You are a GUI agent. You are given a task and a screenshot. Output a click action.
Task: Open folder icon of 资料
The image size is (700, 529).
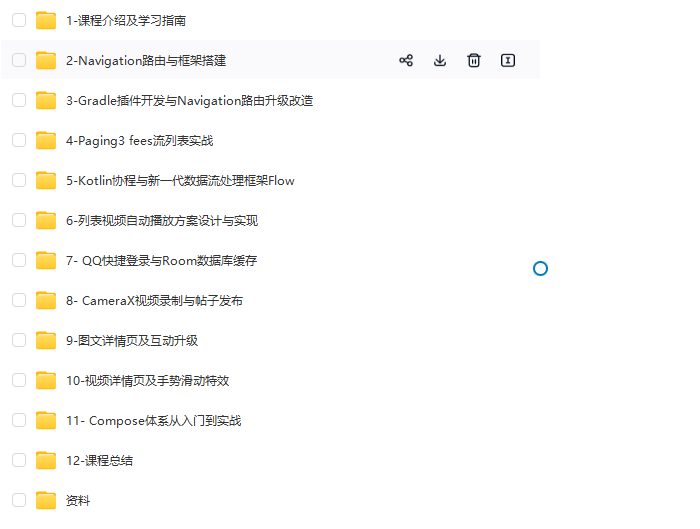pos(46,500)
